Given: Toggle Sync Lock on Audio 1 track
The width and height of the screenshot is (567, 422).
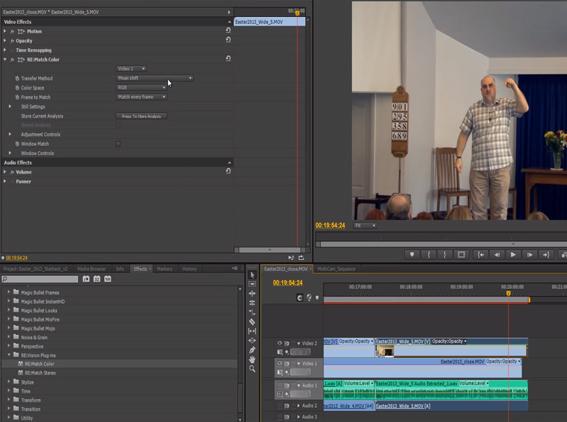Looking at the screenshot, I should (287, 385).
